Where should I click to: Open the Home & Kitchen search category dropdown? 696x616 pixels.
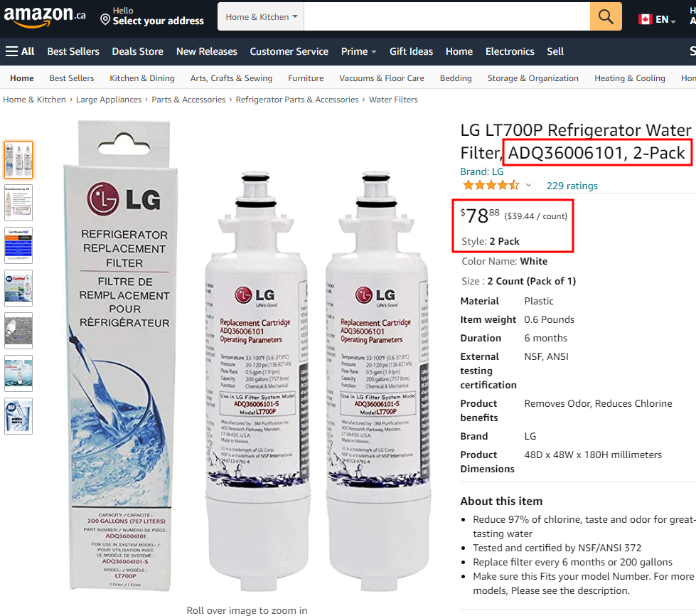pyautogui.click(x=261, y=17)
